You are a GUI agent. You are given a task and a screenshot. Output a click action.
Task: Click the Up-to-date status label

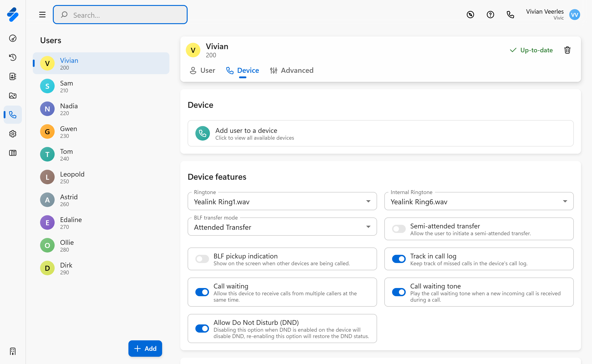coord(531,50)
